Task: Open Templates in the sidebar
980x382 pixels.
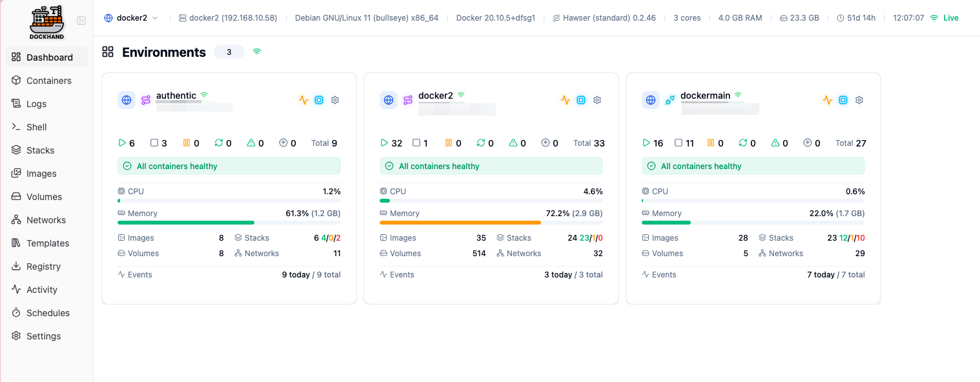Action: pos(46,243)
